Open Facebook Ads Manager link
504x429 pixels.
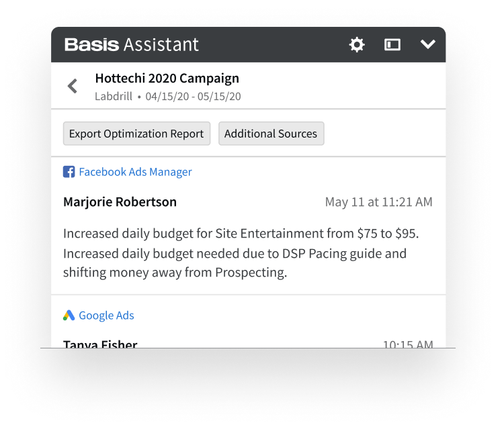[135, 172]
